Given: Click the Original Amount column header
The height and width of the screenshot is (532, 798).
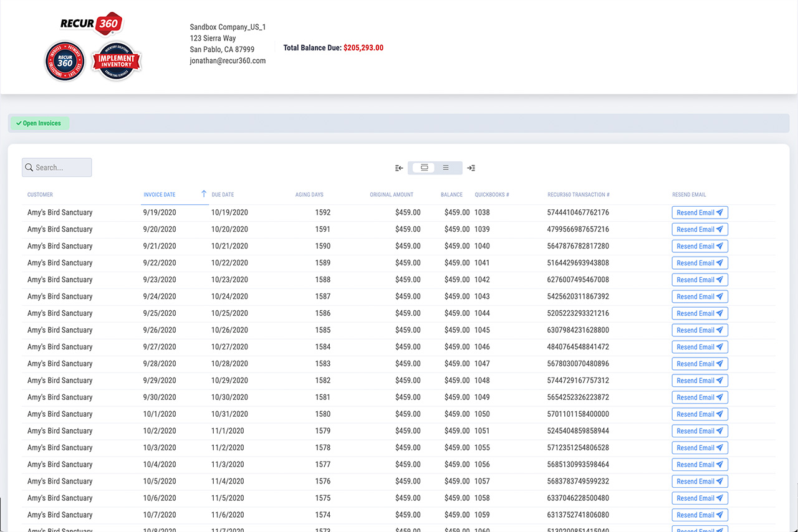Looking at the screenshot, I should coord(392,195).
